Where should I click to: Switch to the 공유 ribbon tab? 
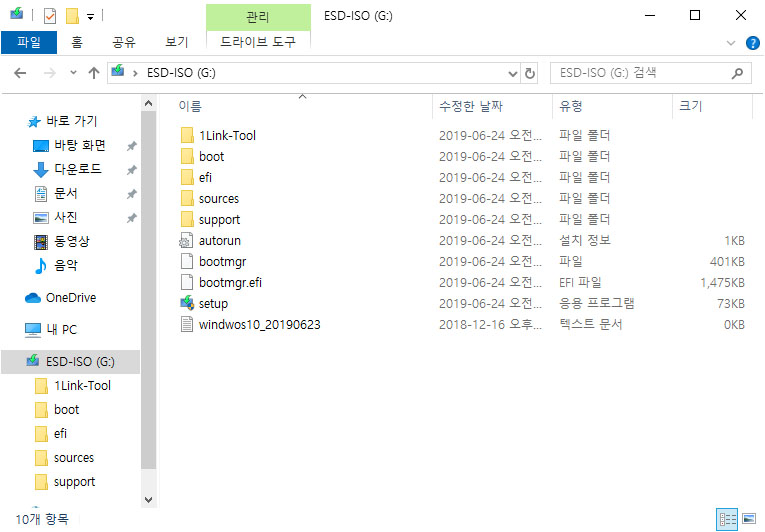point(123,42)
